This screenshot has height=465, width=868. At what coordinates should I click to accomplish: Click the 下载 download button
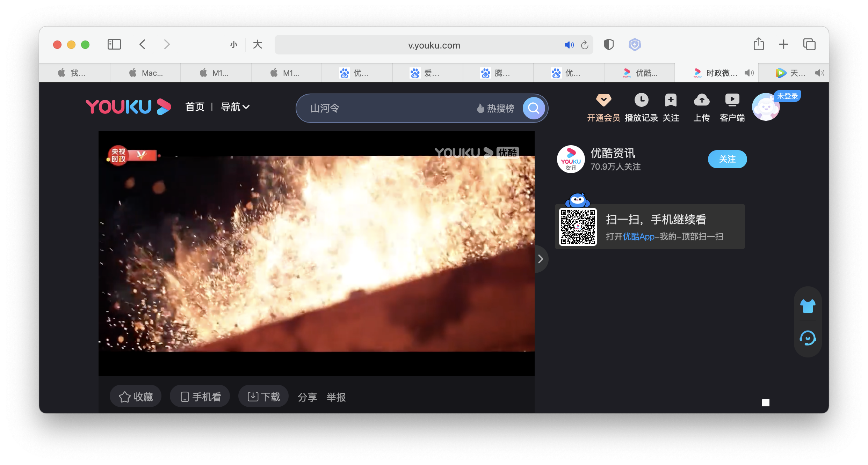264,397
